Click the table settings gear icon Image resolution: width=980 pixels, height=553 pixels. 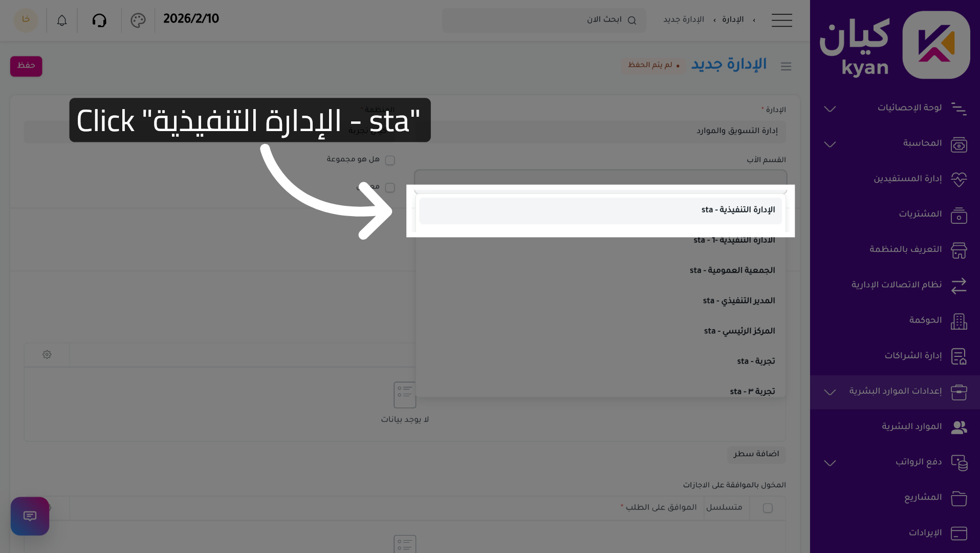point(47,355)
